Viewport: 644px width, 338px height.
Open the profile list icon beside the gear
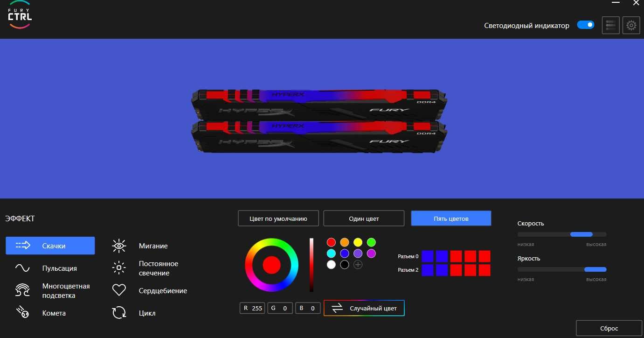[611, 25]
